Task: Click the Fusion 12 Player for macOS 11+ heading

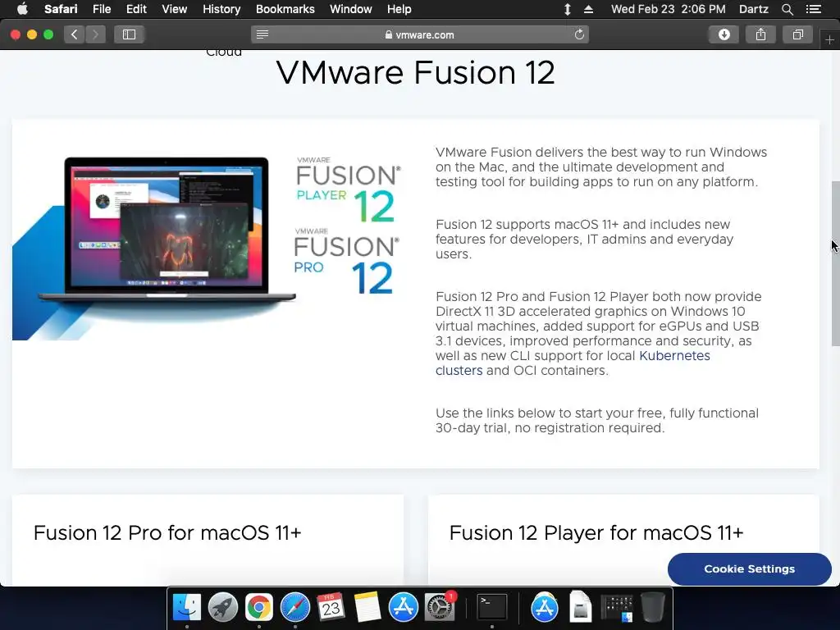Action: pos(596,533)
